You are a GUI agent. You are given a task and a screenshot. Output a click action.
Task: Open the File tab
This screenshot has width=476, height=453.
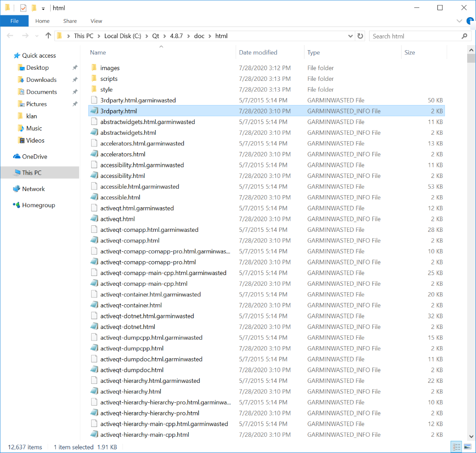[x=14, y=21]
